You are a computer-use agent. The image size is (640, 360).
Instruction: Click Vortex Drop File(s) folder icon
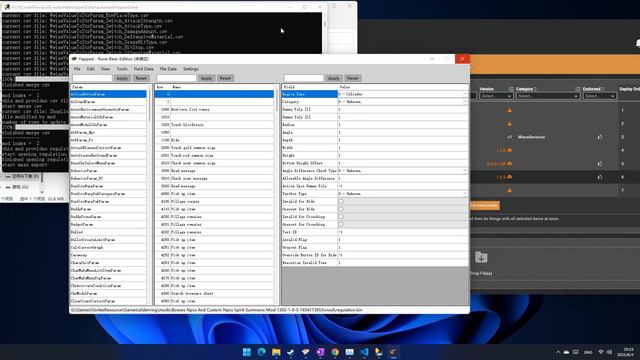[481, 257]
